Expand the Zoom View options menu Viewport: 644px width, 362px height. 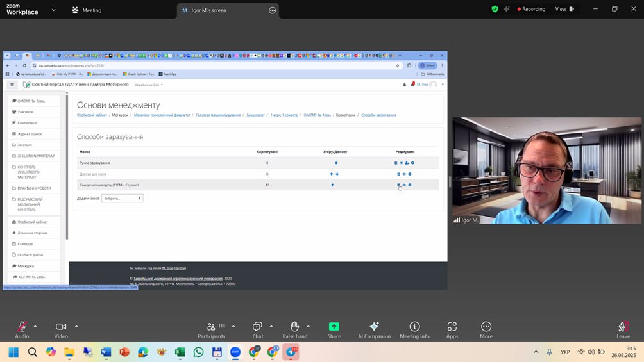tap(564, 9)
